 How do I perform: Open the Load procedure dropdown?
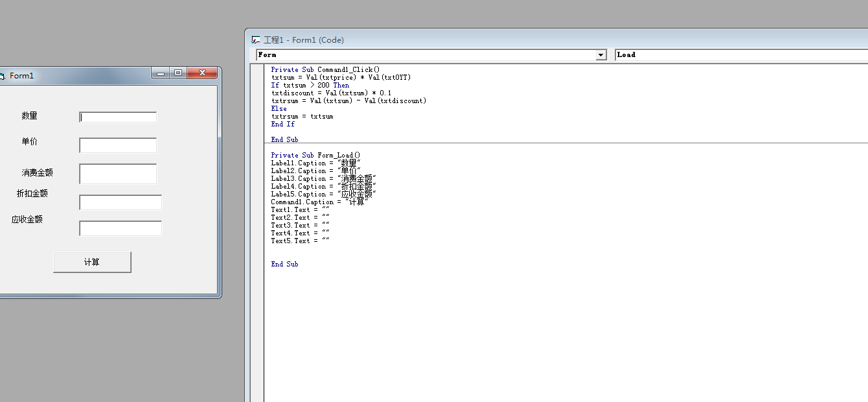point(741,55)
